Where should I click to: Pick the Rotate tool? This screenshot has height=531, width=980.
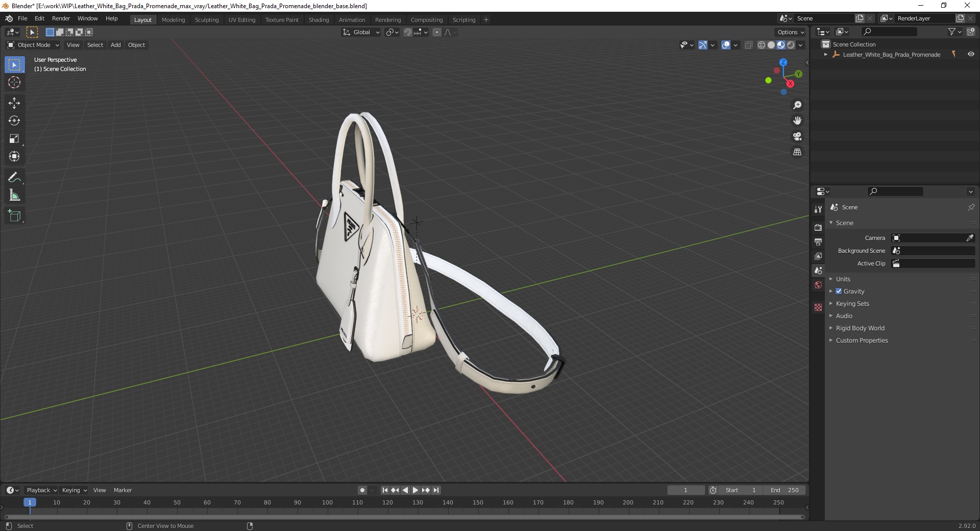14,120
